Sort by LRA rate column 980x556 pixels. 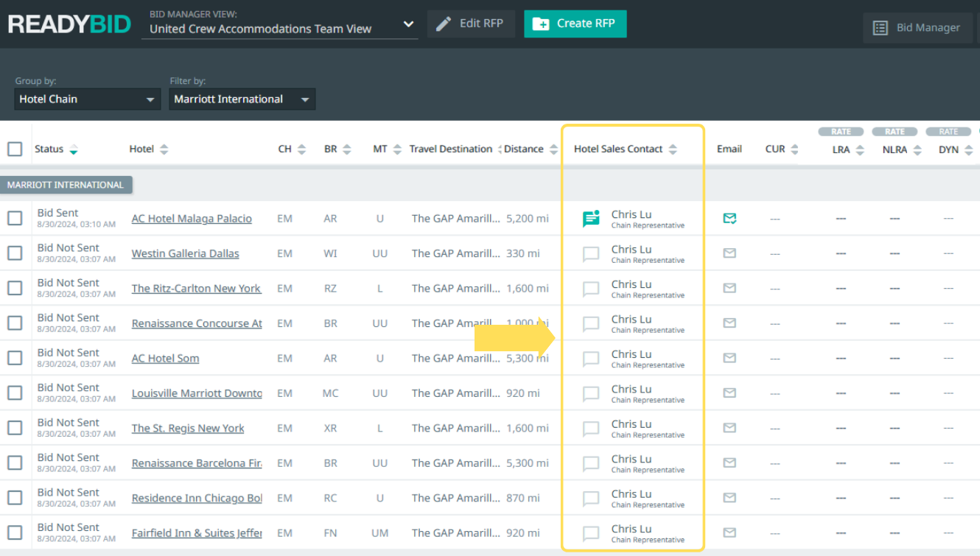click(860, 150)
